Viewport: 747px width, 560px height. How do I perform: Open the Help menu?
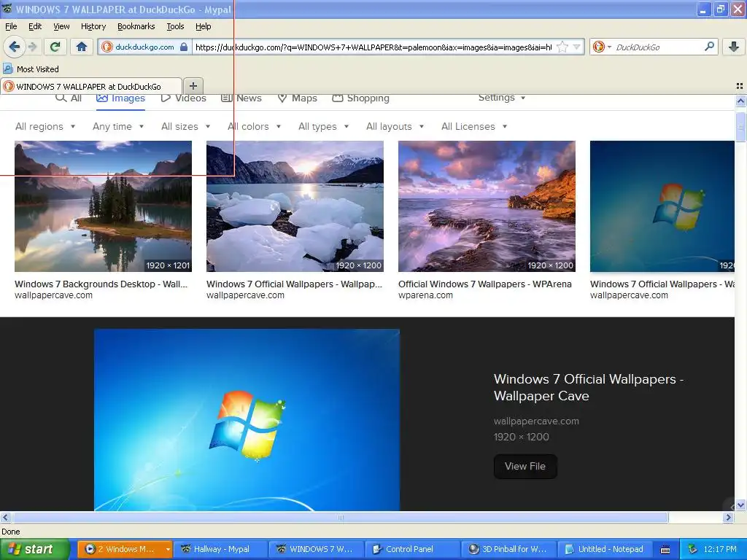pos(203,26)
